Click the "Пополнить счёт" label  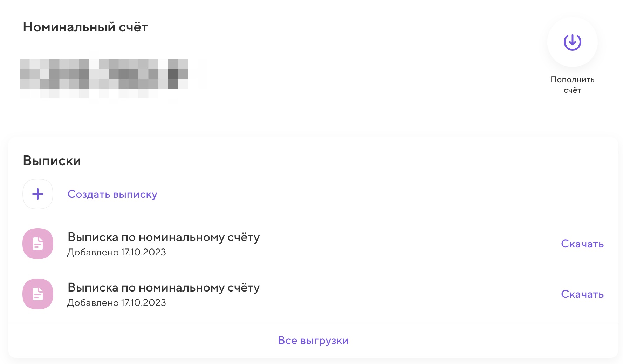(572, 85)
